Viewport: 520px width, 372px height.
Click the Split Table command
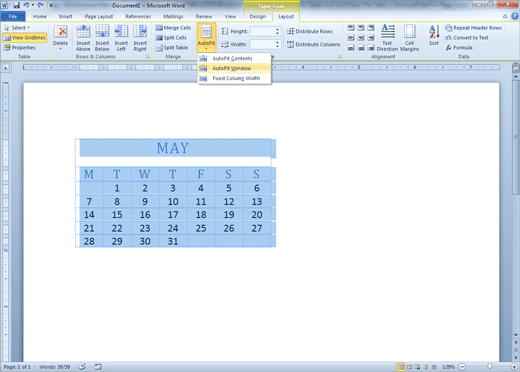[172, 48]
